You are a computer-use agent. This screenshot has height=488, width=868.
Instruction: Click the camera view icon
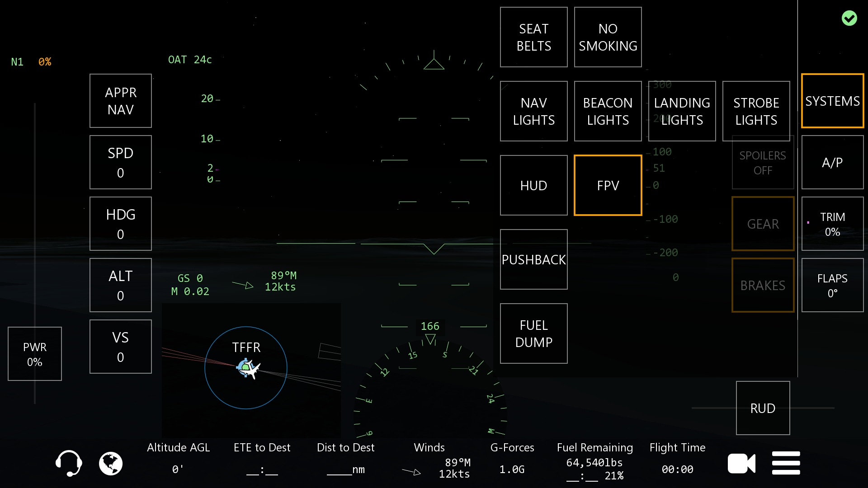(x=741, y=463)
